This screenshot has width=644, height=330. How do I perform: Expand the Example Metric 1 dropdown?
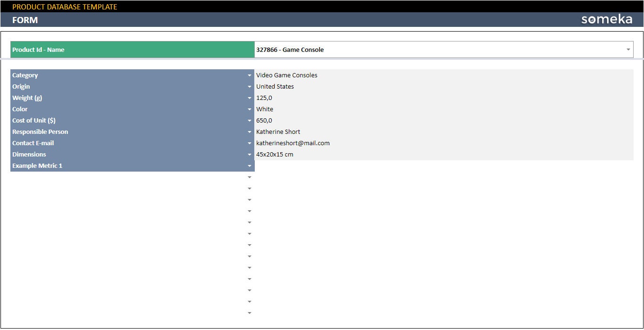pyautogui.click(x=250, y=165)
